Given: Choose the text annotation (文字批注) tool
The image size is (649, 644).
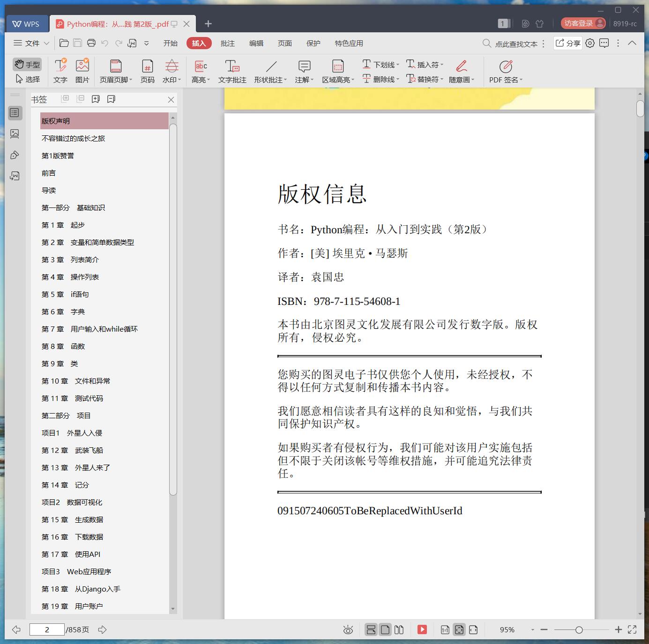Looking at the screenshot, I should (x=232, y=71).
